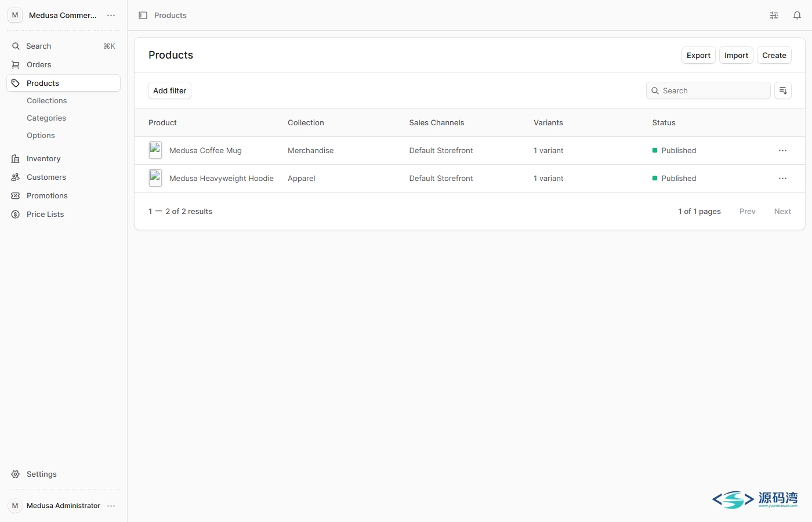The width and height of the screenshot is (812, 522).
Task: Select Products in the sidebar
Action: pos(63,83)
